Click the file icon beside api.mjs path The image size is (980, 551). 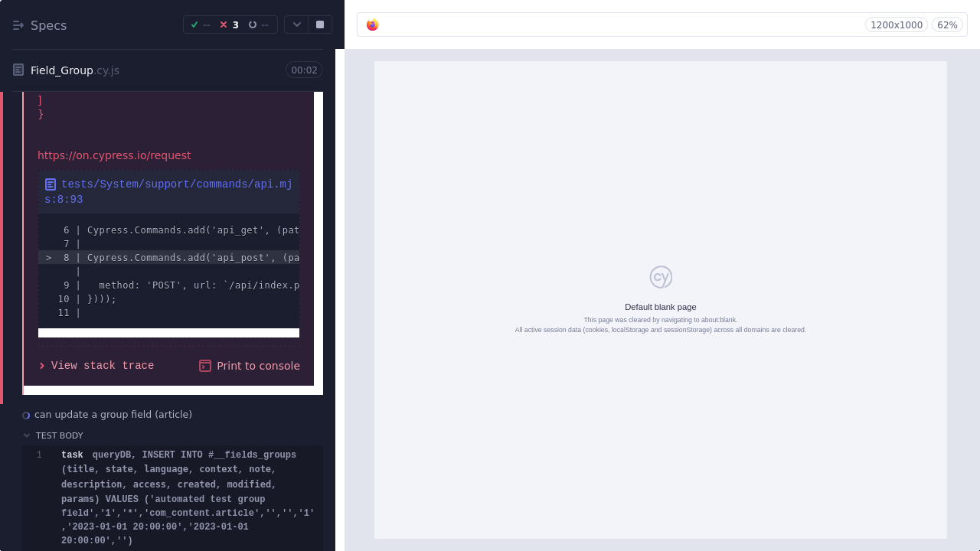click(51, 184)
